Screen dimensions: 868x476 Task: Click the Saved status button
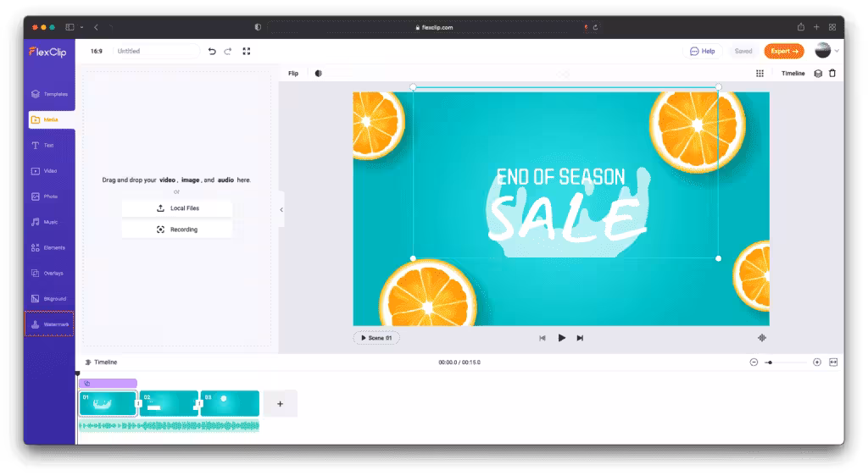point(743,51)
